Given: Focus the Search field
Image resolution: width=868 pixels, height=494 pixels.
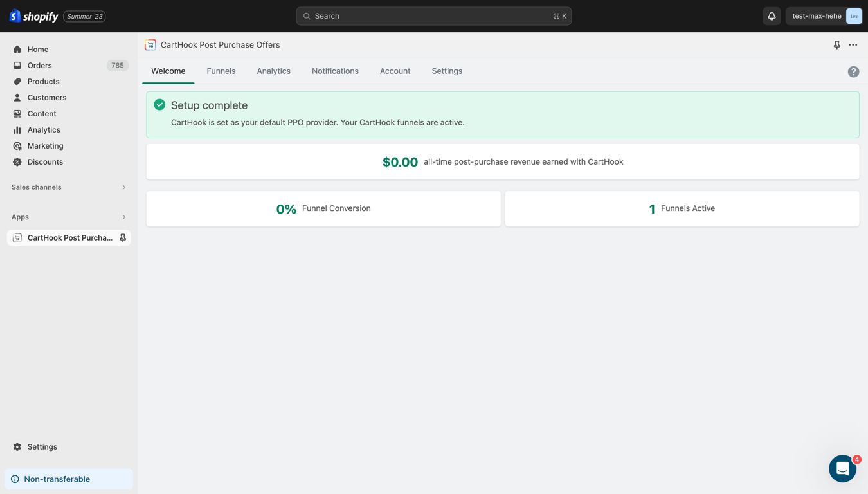Looking at the screenshot, I should click(x=434, y=16).
